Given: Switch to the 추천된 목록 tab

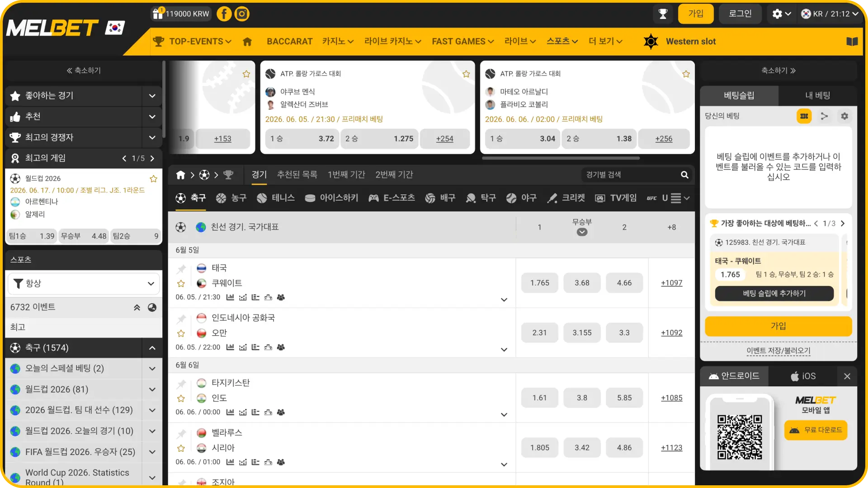Looking at the screenshot, I should (297, 175).
